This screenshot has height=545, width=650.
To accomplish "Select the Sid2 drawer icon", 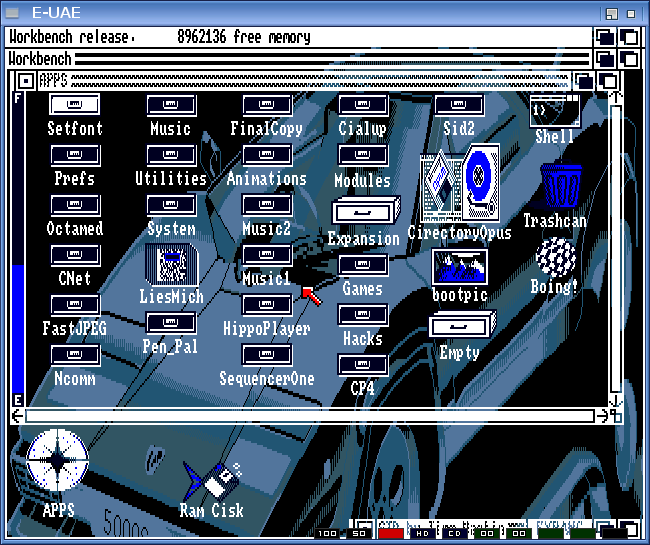I will (x=459, y=105).
